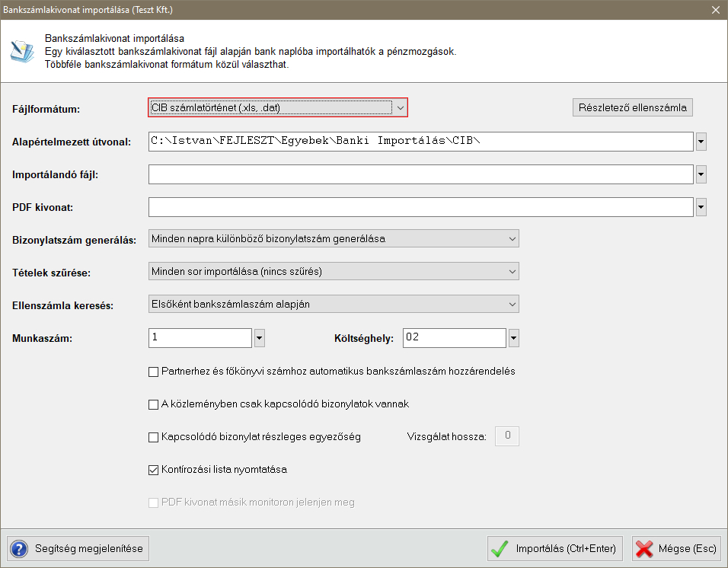Close the Bankszámlakivonat importálása dialog window
728x568 pixels.
point(715,10)
